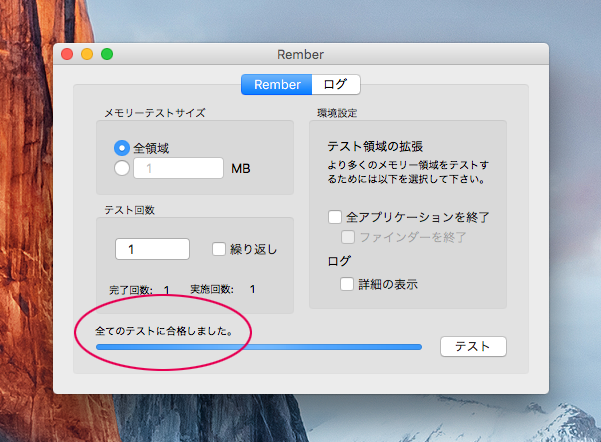
Task: Switch to the Rember tab
Action: click(x=277, y=84)
